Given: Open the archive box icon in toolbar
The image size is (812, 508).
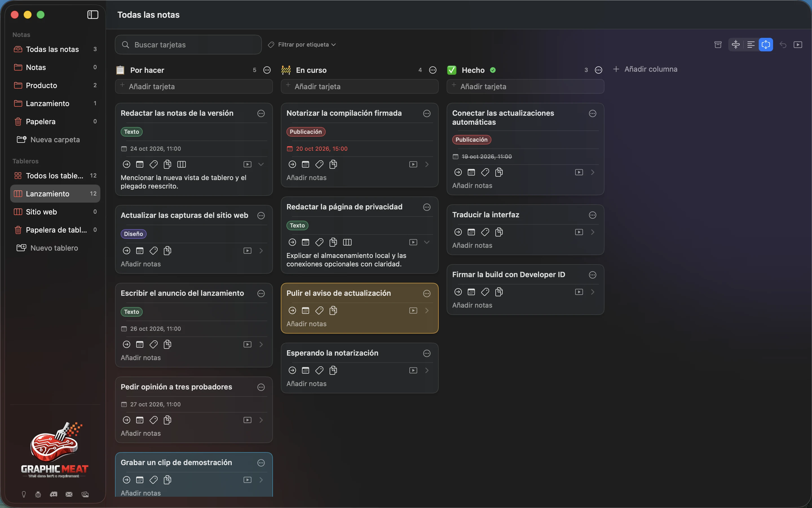Looking at the screenshot, I should [718, 45].
